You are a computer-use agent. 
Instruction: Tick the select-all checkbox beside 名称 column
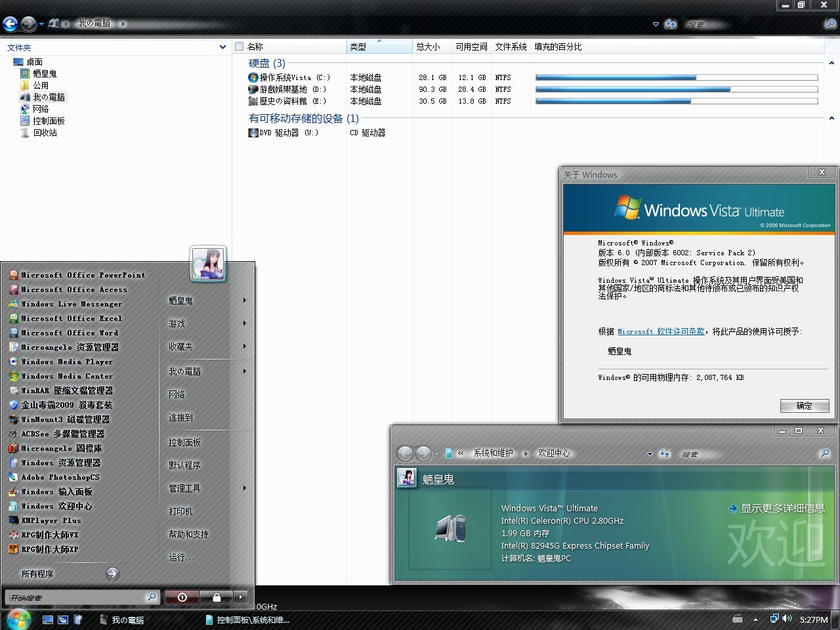[240, 47]
